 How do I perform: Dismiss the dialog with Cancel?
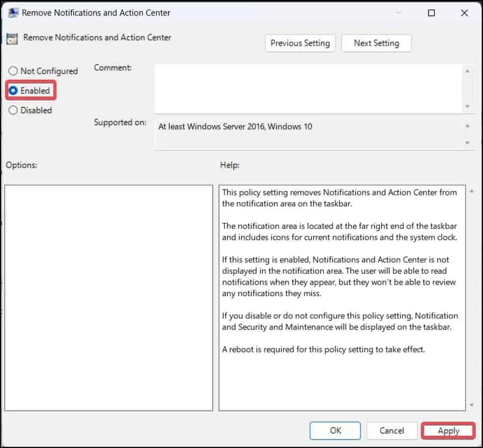coord(392,430)
